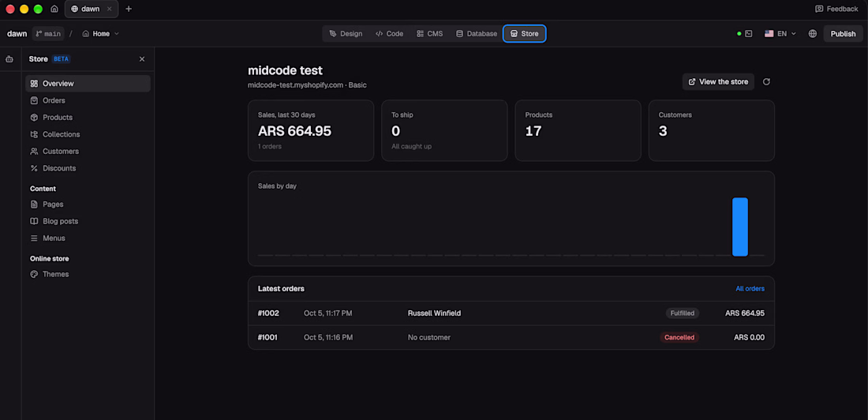868x420 pixels.
Task: Open Pages under Content
Action: coord(88,204)
